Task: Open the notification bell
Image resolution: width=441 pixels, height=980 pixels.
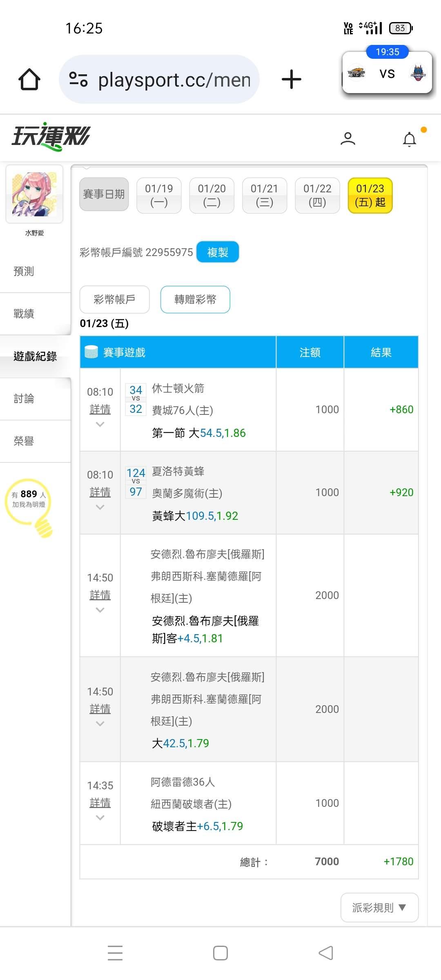Action: [x=410, y=139]
